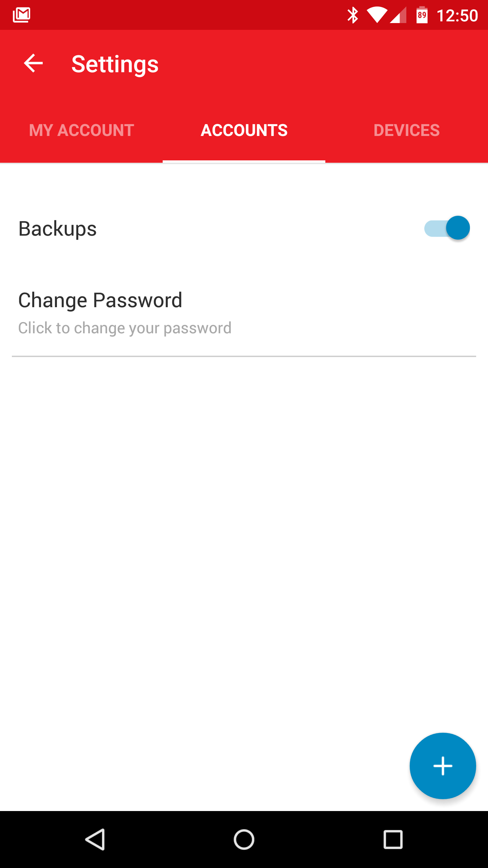488x868 pixels.
Task: Open the Gmail notification icon
Action: point(21,14)
